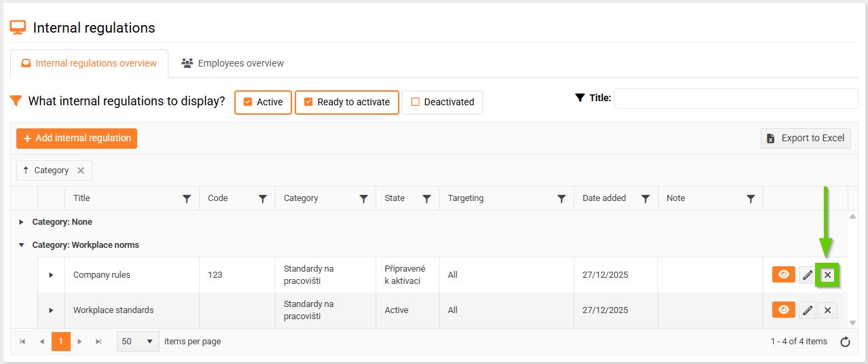The image size is (868, 364).
Task: Click the orange eye icon for Workplace standards
Action: [x=784, y=310]
